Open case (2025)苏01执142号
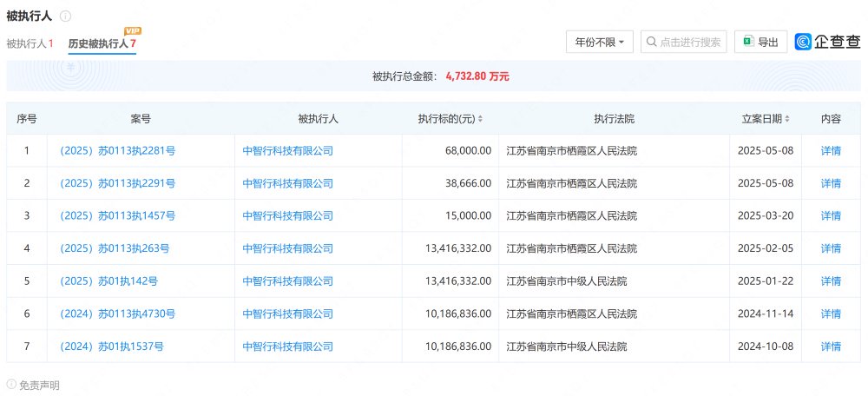 [x=108, y=281]
